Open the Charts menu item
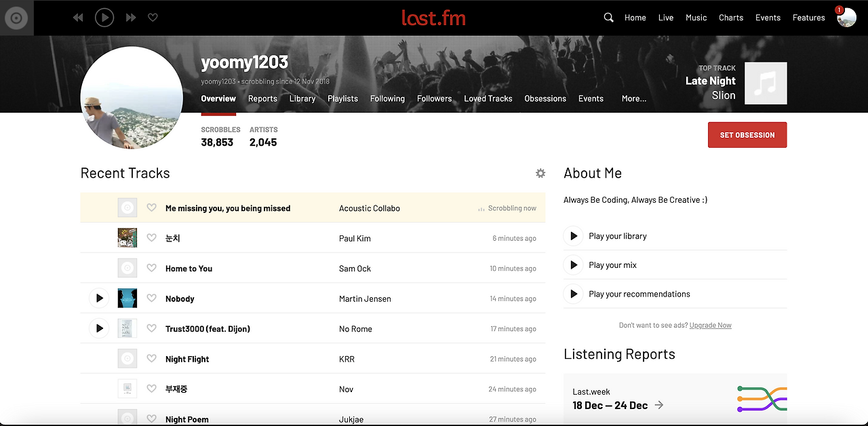Viewport: 868px width, 426px height. click(x=731, y=18)
